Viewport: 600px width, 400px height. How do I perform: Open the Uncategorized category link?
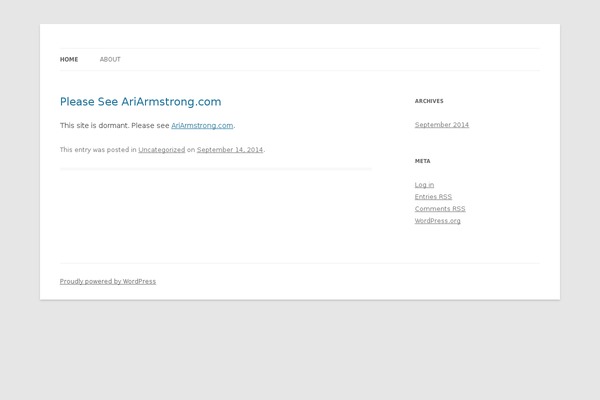coord(161,150)
